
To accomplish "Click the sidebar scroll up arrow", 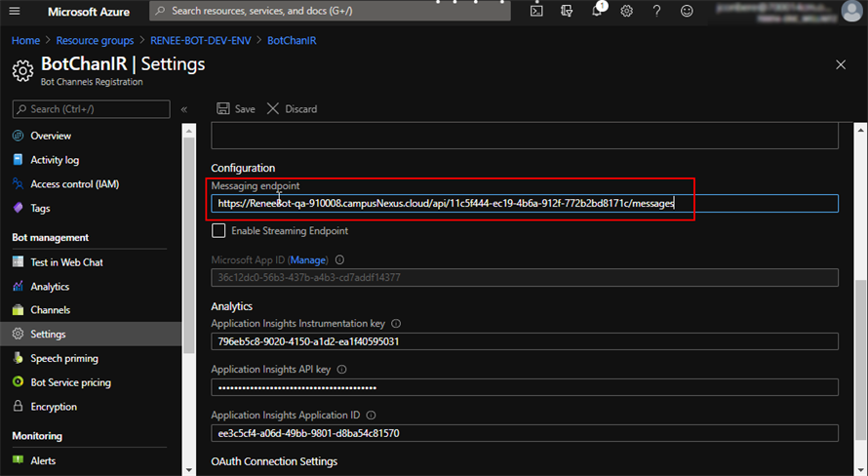I will point(189,131).
